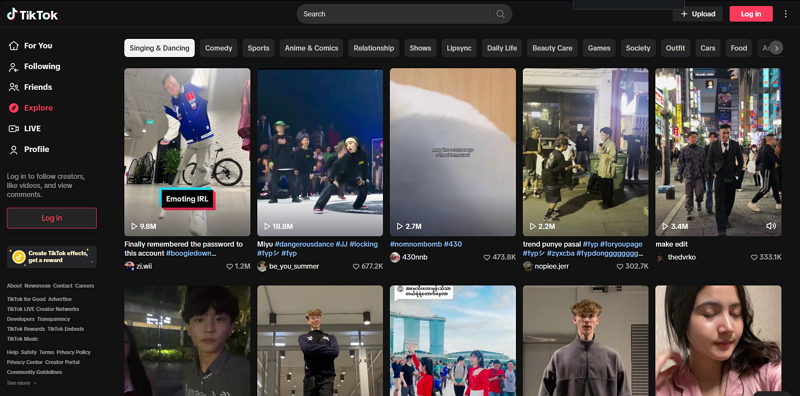The image size is (800, 396).
Task: Open Create TikTok effects reward banner
Action: click(x=52, y=257)
